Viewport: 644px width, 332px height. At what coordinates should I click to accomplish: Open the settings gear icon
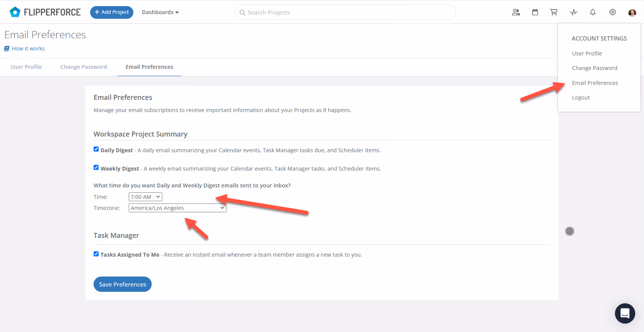[x=613, y=12]
